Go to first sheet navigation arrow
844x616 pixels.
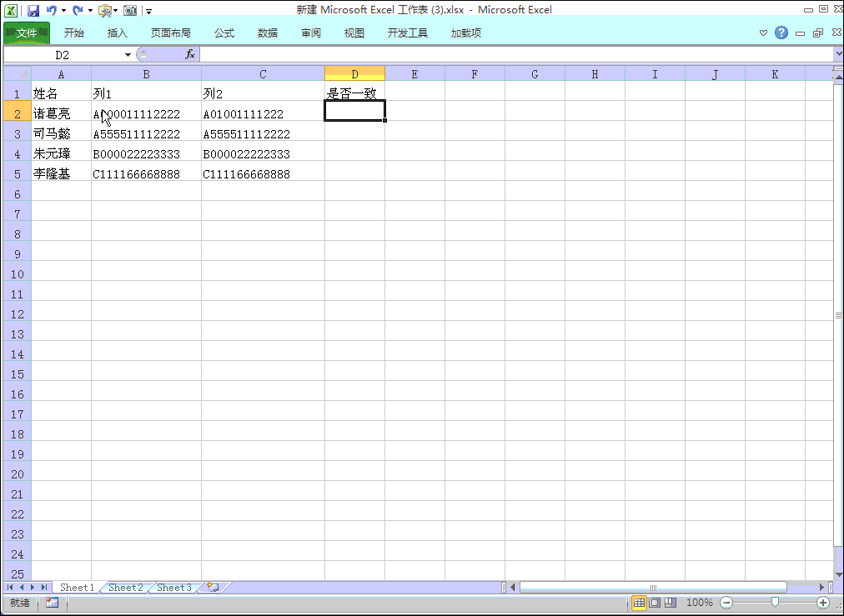10,588
